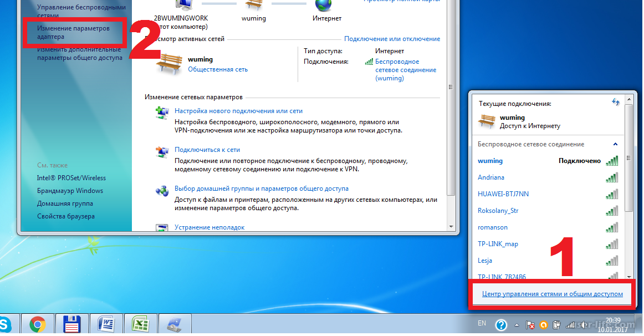Click the homegroup icon beside Выбор домашней группы
The width and height of the screenshot is (644, 336).
pyautogui.click(x=162, y=191)
